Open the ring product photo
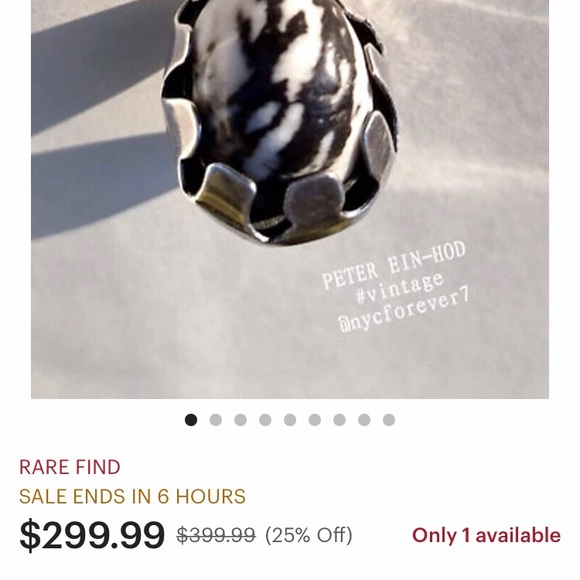580x580 pixels. coord(290,199)
